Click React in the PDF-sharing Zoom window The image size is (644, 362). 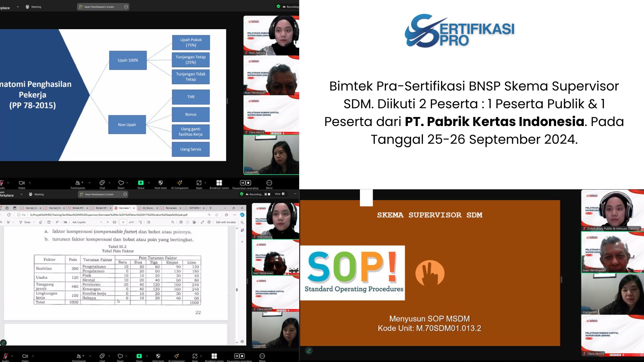coord(120,357)
